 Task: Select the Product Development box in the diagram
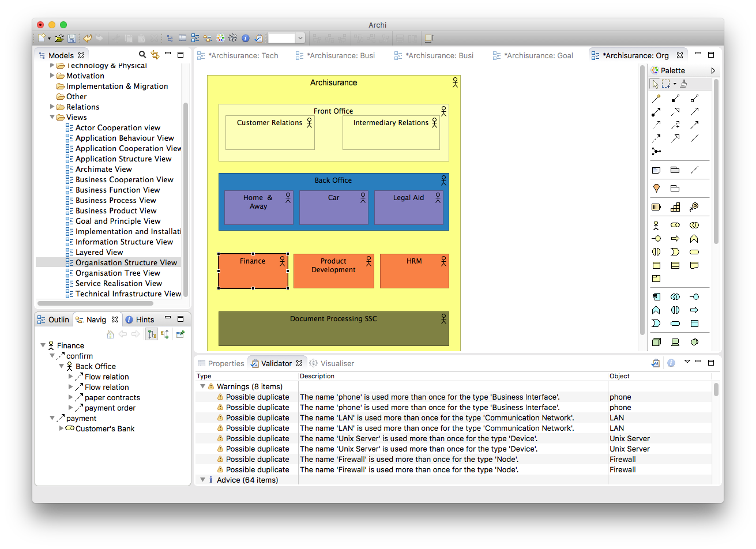(x=334, y=271)
